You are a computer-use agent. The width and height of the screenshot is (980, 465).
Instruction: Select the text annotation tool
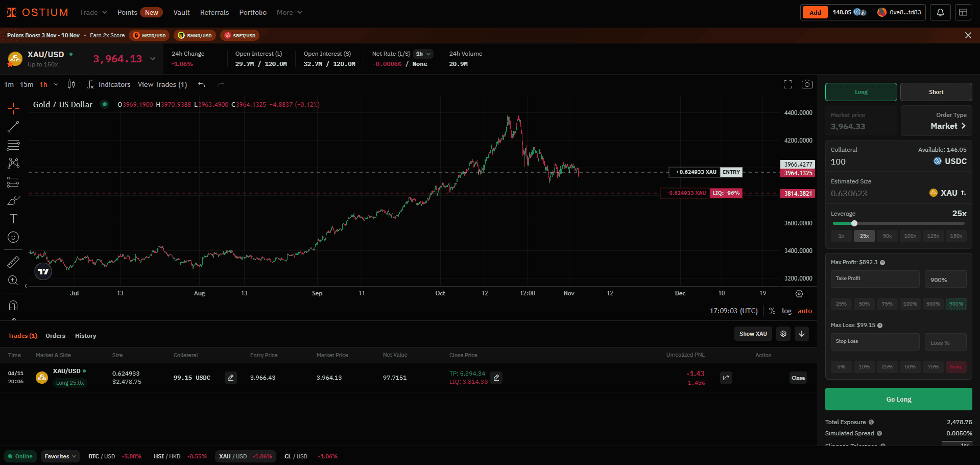point(13,219)
